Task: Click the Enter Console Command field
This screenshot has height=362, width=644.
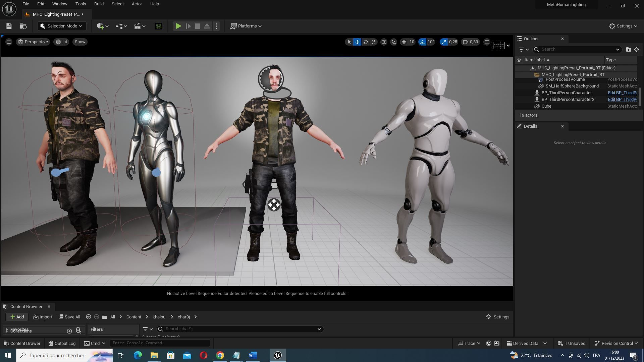Action: click(x=160, y=343)
